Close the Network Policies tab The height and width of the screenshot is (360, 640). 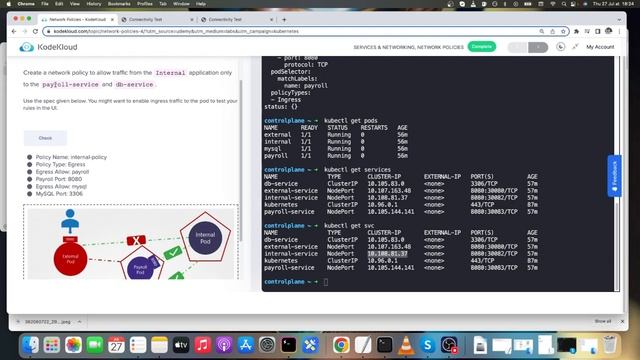click(x=112, y=19)
